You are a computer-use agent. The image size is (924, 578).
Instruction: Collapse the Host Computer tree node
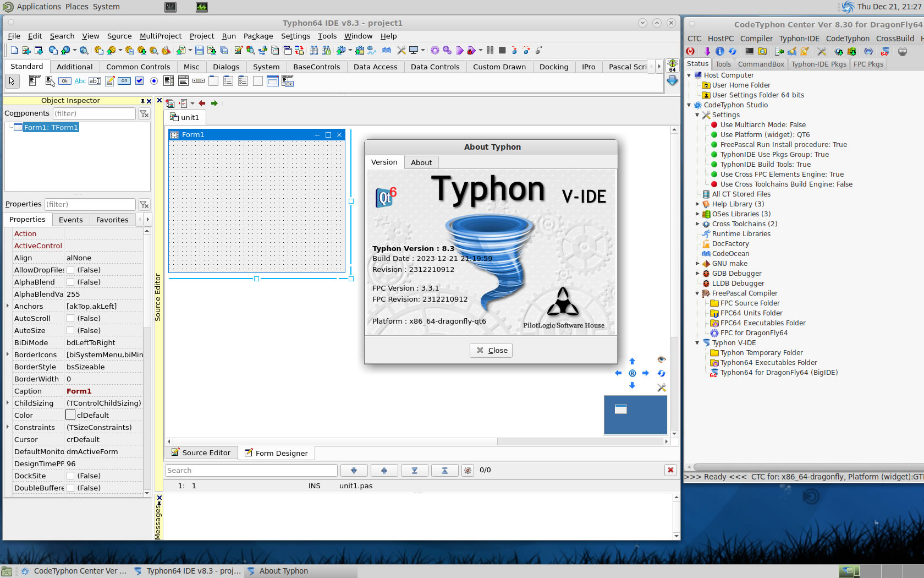click(689, 75)
